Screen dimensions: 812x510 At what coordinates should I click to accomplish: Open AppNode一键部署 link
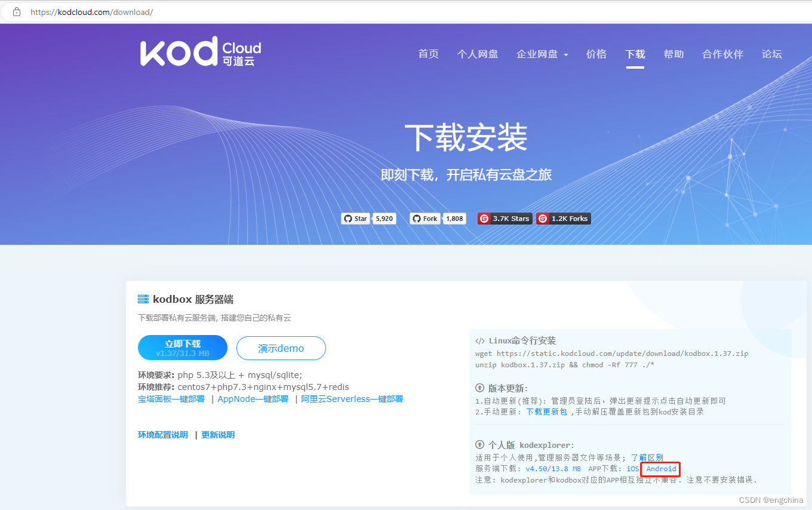coord(253,399)
